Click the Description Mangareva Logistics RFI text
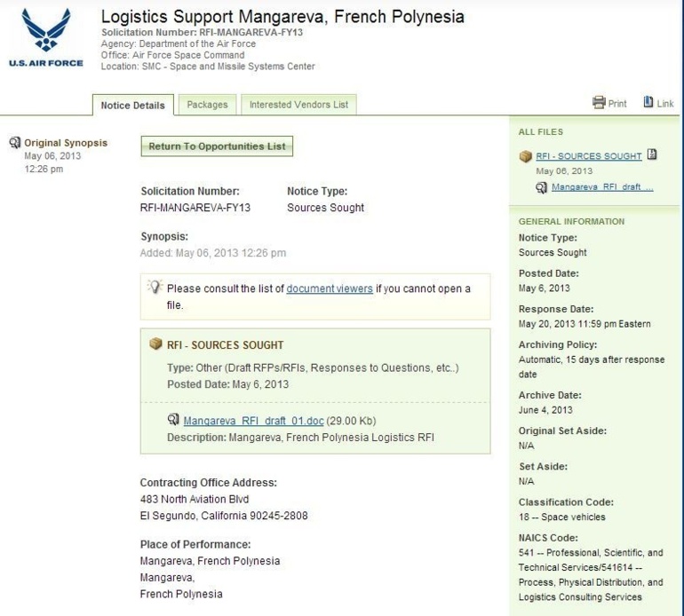This screenshot has height=616, width=684. click(300, 438)
